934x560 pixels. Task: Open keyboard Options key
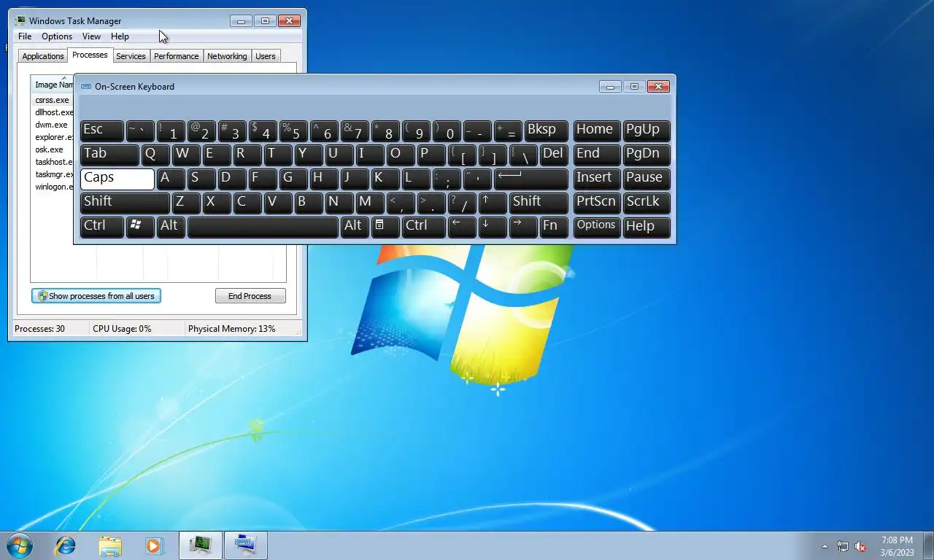[x=597, y=226]
